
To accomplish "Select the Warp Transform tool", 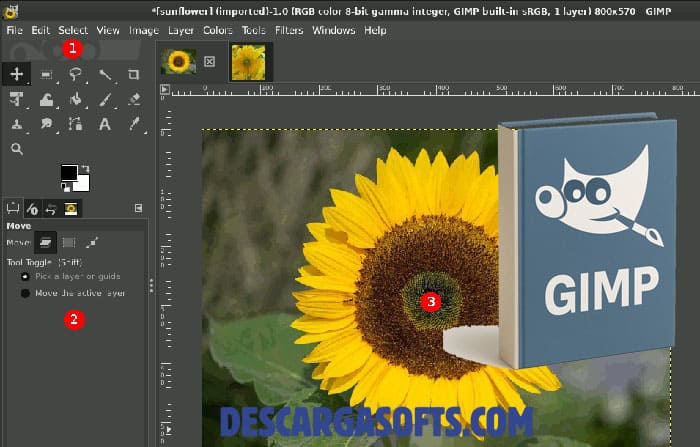I will point(46,99).
